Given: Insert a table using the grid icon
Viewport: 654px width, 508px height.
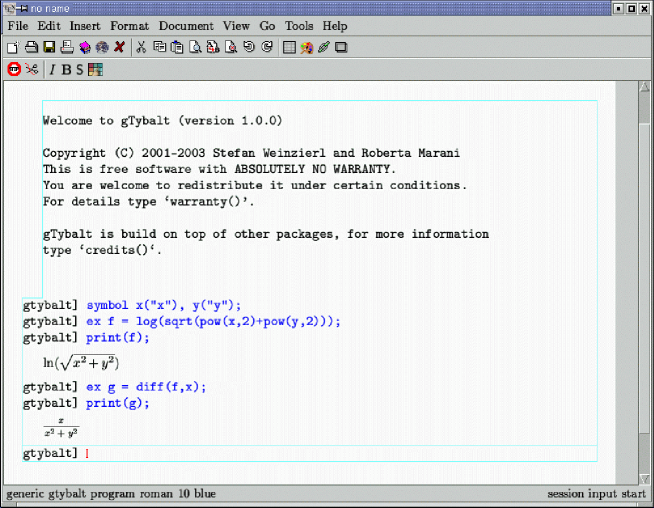Looking at the screenshot, I should coord(290,47).
